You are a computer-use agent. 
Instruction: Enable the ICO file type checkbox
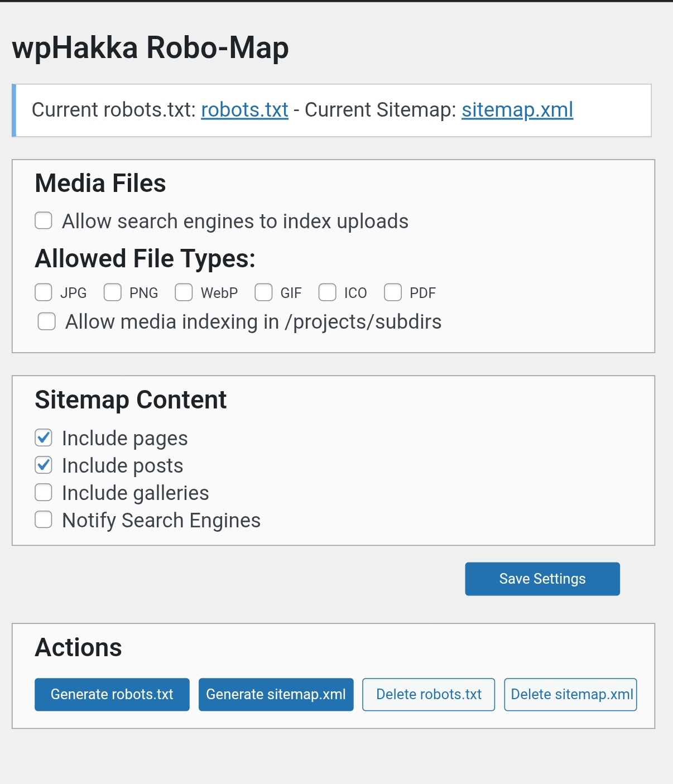(327, 292)
